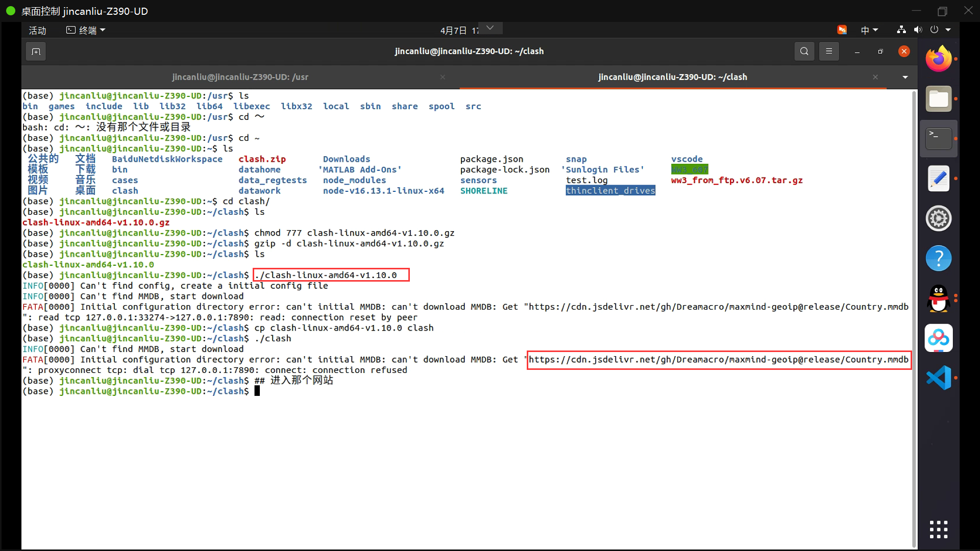
Task: Open the terminal hamburger menu
Action: pos(829,52)
